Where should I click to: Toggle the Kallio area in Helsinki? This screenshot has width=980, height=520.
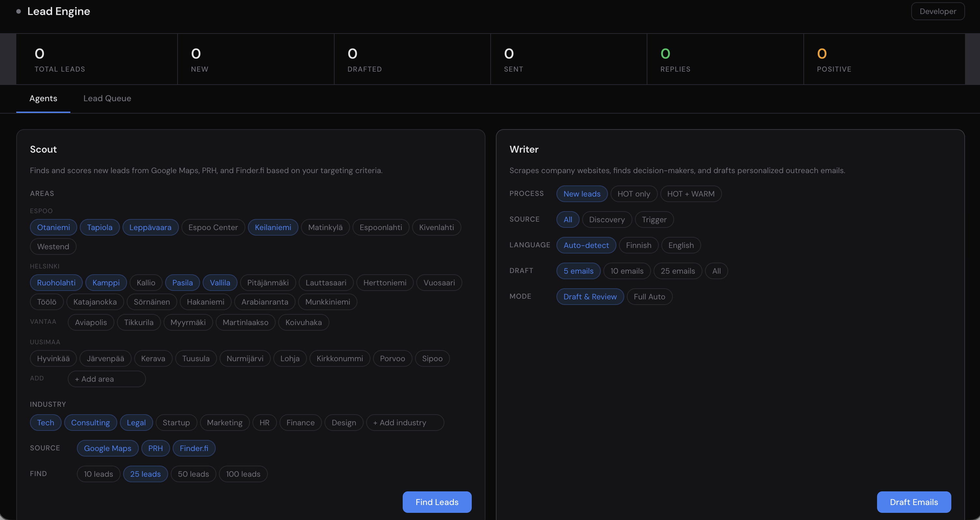146,283
